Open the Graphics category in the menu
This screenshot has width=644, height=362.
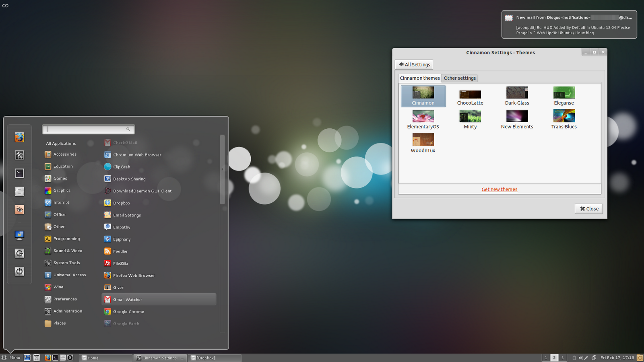tap(62, 190)
